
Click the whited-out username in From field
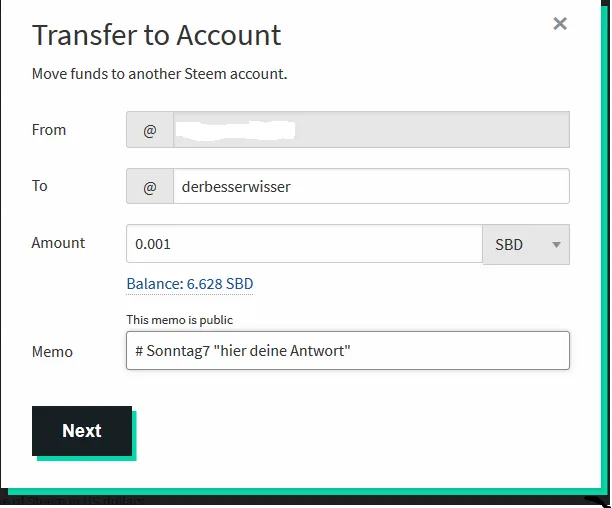235,130
